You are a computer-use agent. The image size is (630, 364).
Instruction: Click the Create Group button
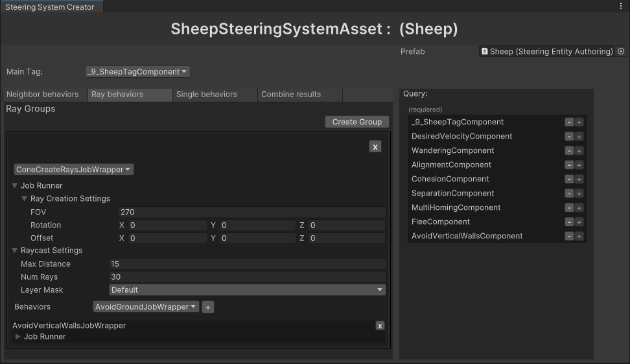pos(356,122)
